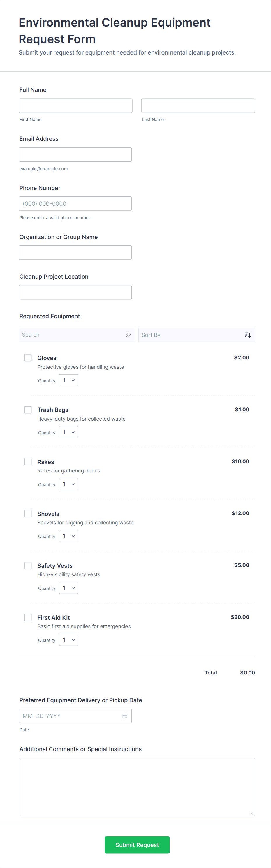Open the Shovels quantity dropdown
This screenshot has height=868, width=271.
click(68, 536)
